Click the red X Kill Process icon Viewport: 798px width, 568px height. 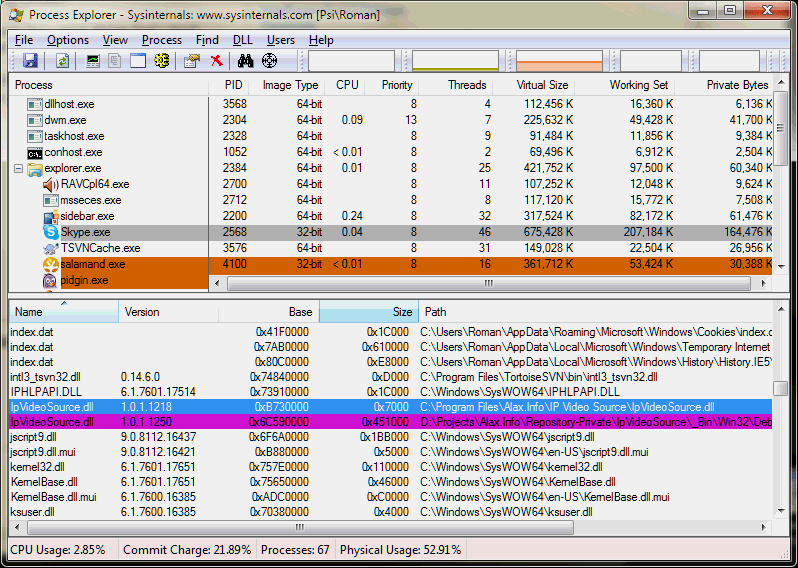[x=217, y=61]
